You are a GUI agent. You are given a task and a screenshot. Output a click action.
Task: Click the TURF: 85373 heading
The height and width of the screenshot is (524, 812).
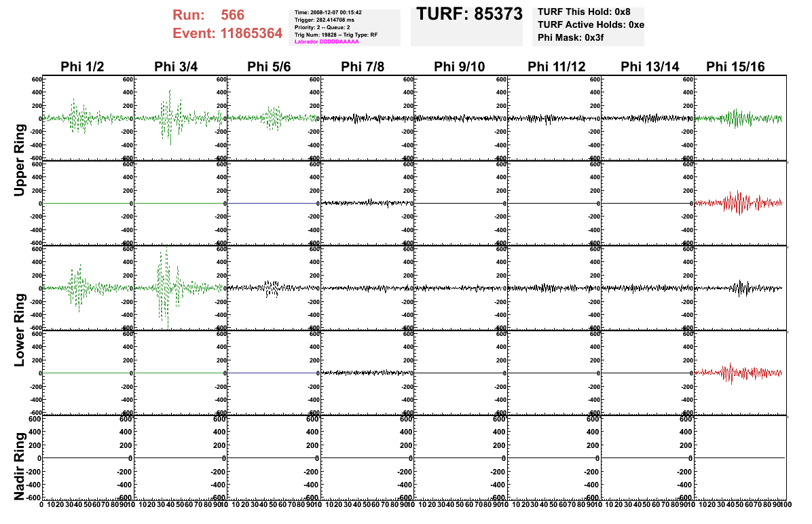[x=469, y=14]
